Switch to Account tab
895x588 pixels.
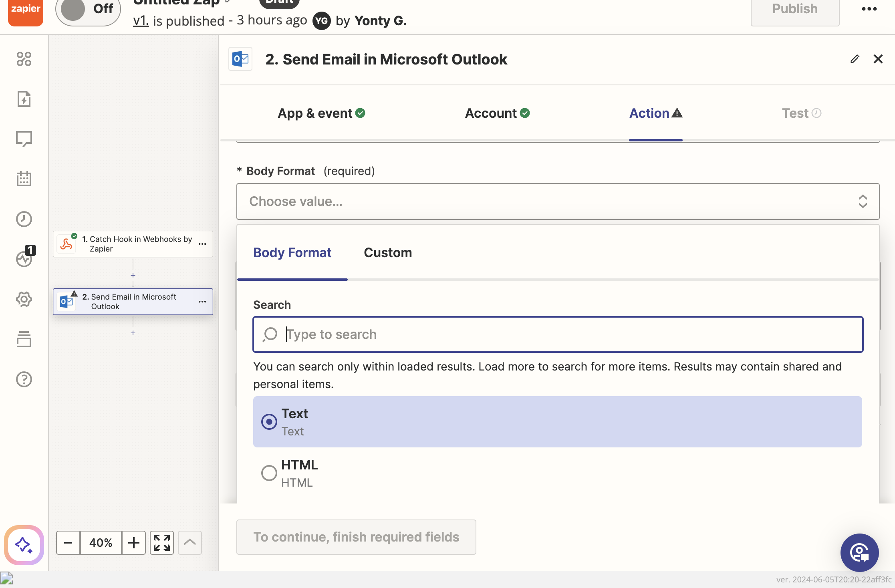(498, 113)
